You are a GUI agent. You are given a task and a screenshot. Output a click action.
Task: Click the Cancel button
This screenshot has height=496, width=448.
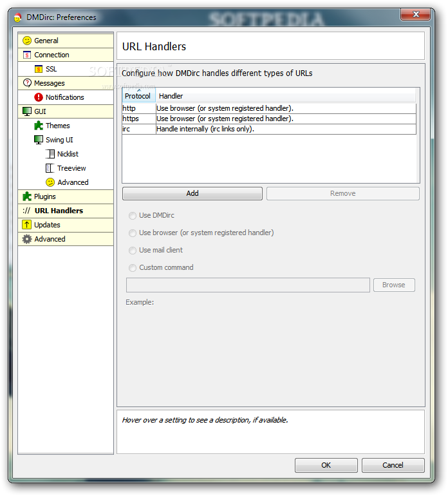[393, 465]
